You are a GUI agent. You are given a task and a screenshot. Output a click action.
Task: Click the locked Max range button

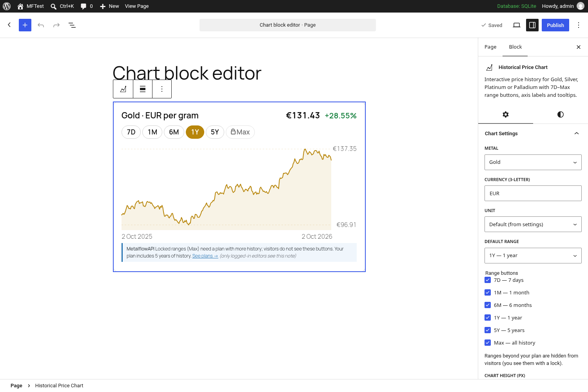(x=240, y=132)
